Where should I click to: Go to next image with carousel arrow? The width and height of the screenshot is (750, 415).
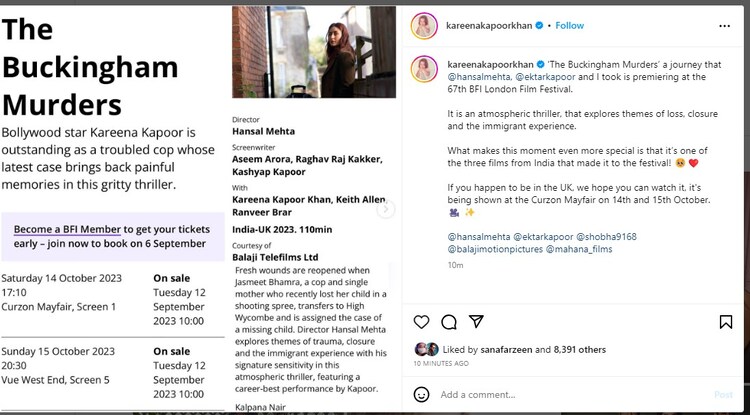(385, 209)
